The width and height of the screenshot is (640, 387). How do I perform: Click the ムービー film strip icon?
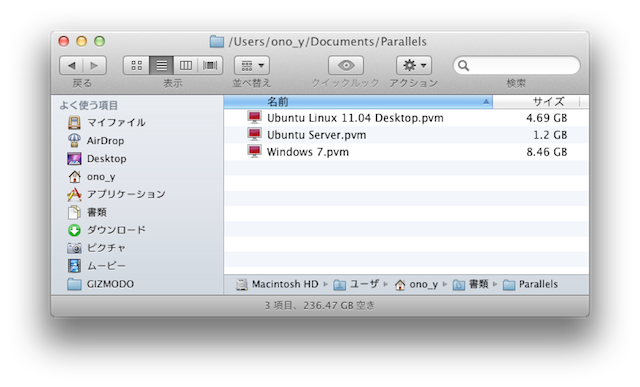74,266
